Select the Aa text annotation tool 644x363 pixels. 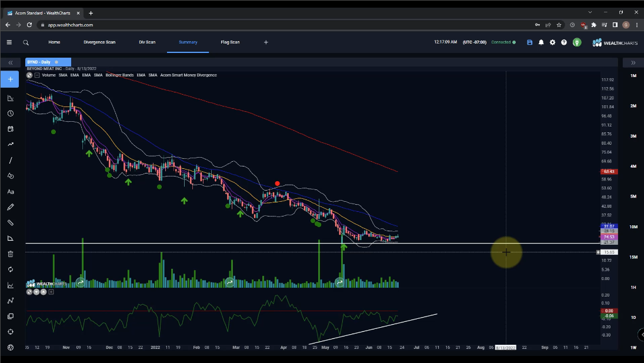coord(10,192)
